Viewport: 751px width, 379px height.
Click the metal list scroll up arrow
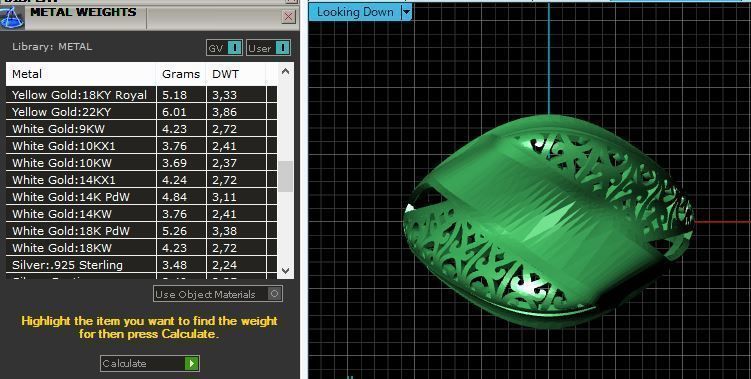point(285,72)
